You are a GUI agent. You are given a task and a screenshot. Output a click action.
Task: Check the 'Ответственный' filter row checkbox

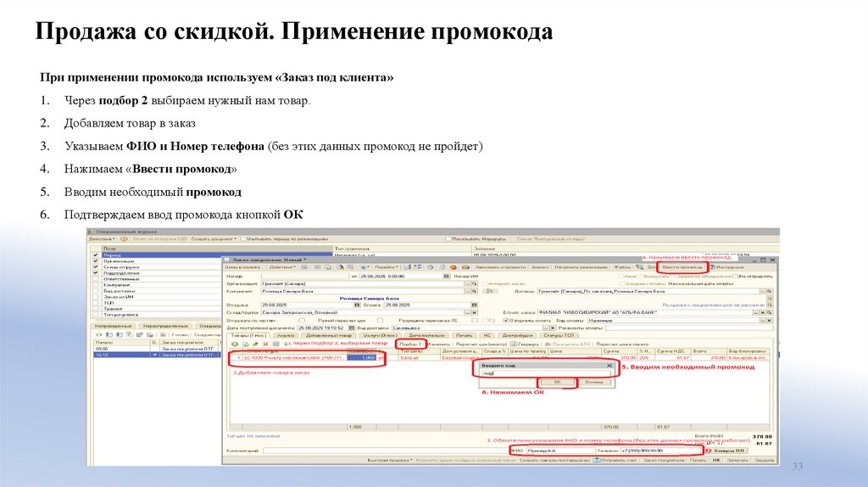point(96,278)
